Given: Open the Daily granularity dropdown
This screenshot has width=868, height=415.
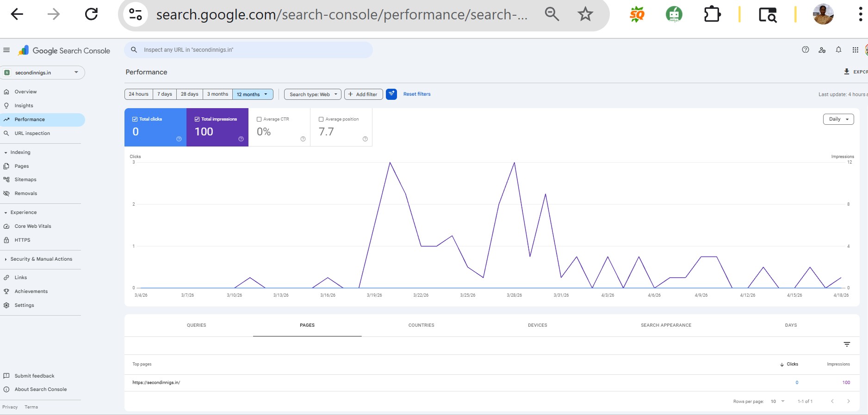Looking at the screenshot, I should [838, 119].
